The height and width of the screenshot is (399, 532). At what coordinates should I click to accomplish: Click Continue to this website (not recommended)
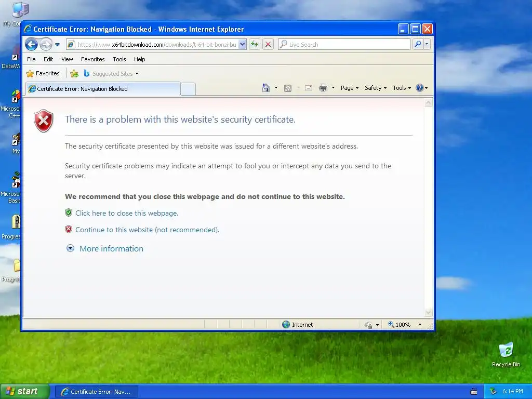[147, 230]
